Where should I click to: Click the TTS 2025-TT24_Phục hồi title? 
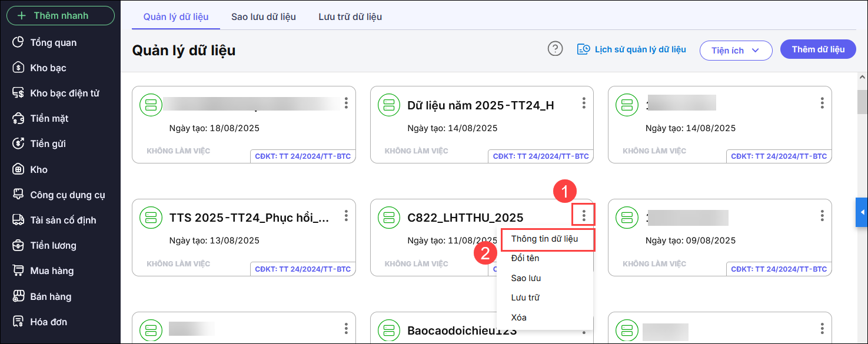(x=249, y=218)
